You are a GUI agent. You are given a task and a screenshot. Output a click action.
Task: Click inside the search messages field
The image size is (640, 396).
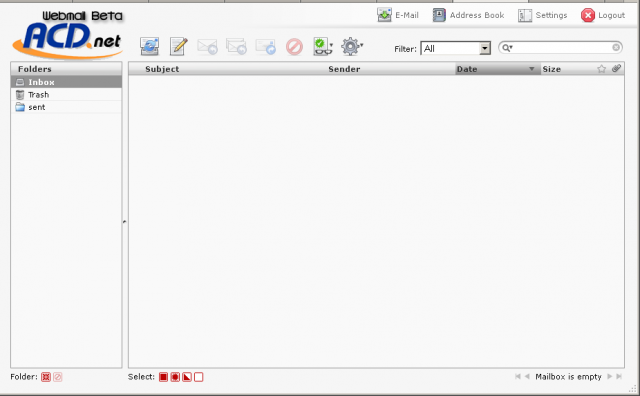click(x=562, y=48)
